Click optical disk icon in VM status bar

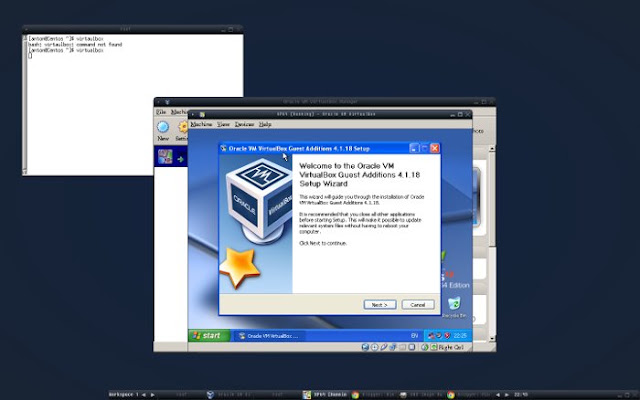[374, 347]
